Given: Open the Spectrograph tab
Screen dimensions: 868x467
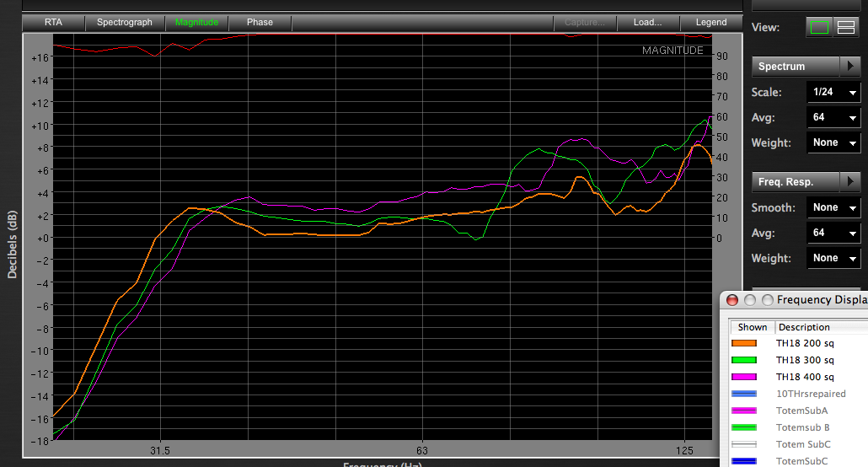Looking at the screenshot, I should 125,23.
